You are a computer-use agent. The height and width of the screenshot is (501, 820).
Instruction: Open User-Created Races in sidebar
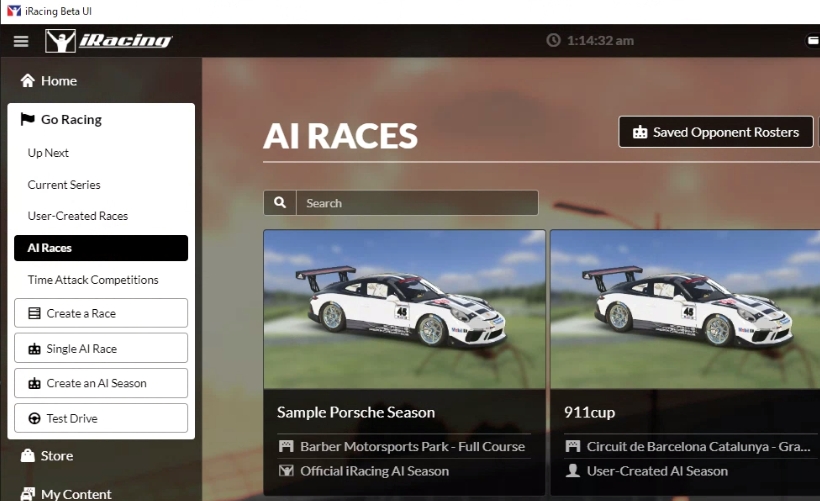coord(77,216)
